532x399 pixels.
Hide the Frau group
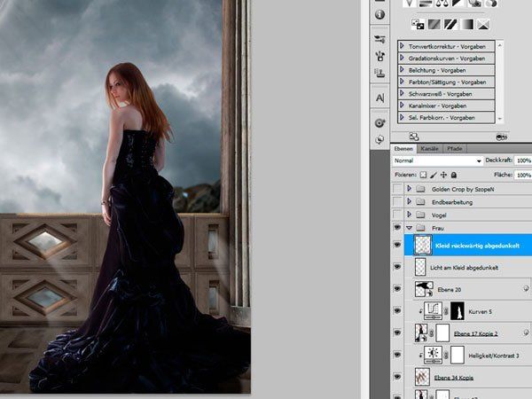click(x=397, y=227)
